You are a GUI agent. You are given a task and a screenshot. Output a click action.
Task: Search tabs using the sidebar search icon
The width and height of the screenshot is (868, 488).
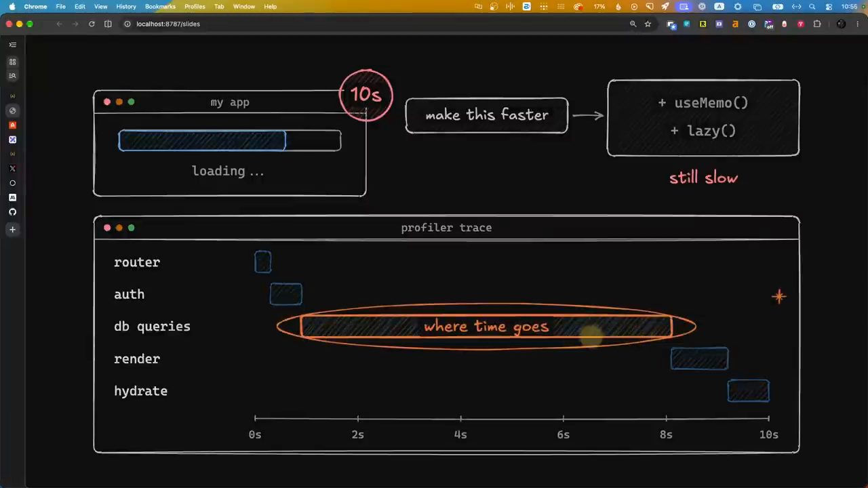coord(12,76)
